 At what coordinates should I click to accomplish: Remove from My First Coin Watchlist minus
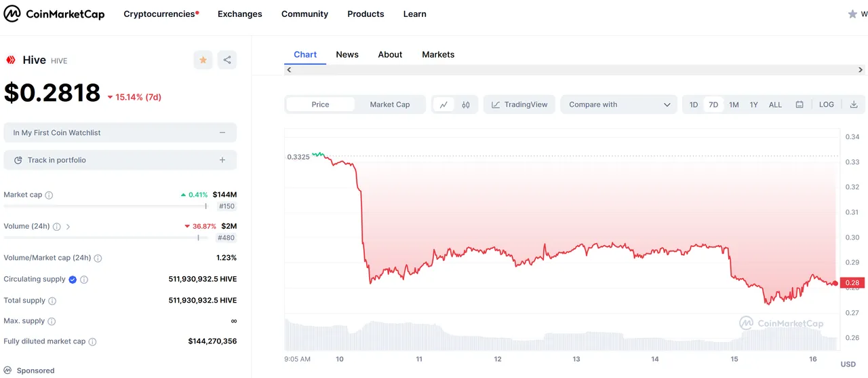222,133
